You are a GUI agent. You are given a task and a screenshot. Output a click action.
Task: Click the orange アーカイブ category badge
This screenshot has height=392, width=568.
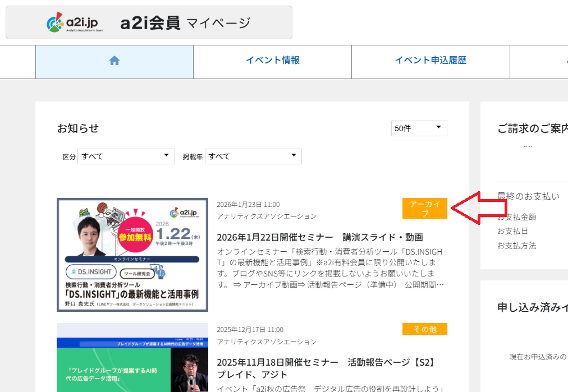(x=424, y=207)
